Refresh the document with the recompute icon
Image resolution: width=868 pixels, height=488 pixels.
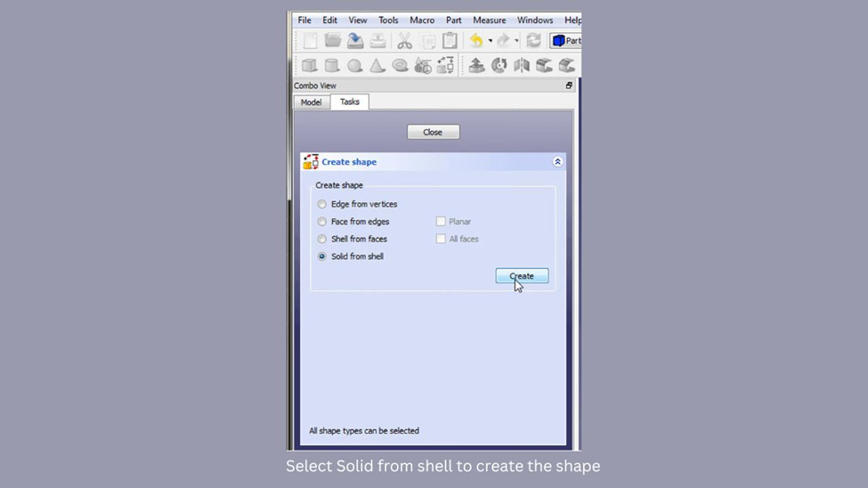[x=533, y=40]
